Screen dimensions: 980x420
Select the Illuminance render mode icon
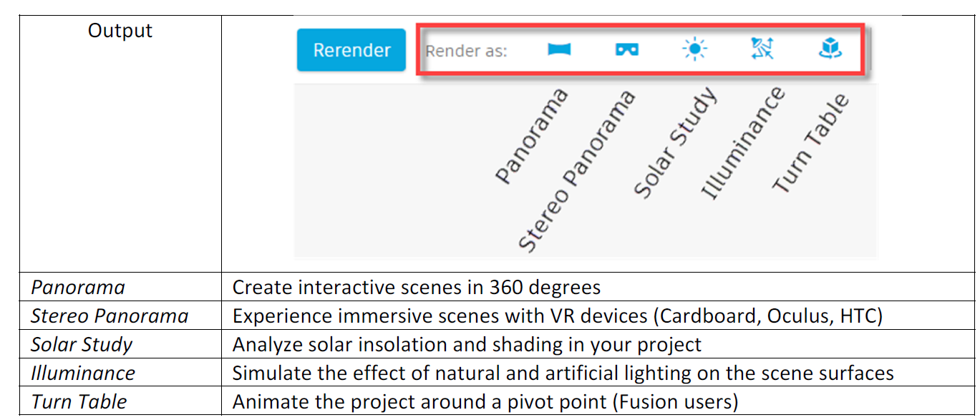pos(762,49)
